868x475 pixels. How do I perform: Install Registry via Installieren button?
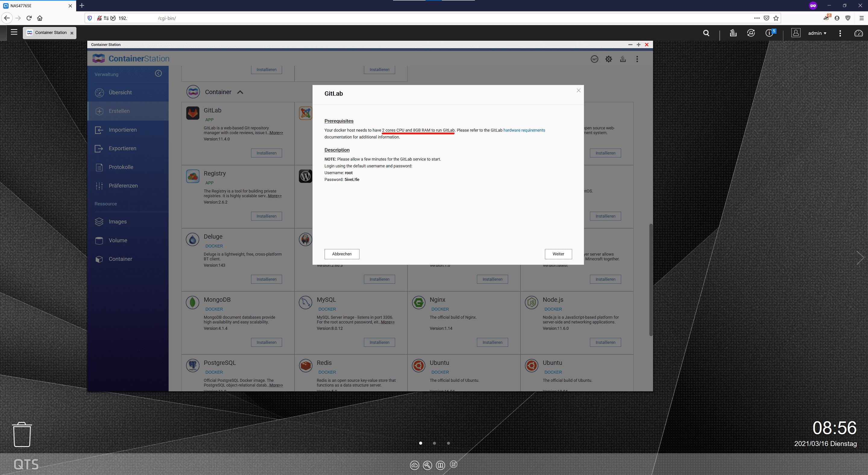coord(266,216)
